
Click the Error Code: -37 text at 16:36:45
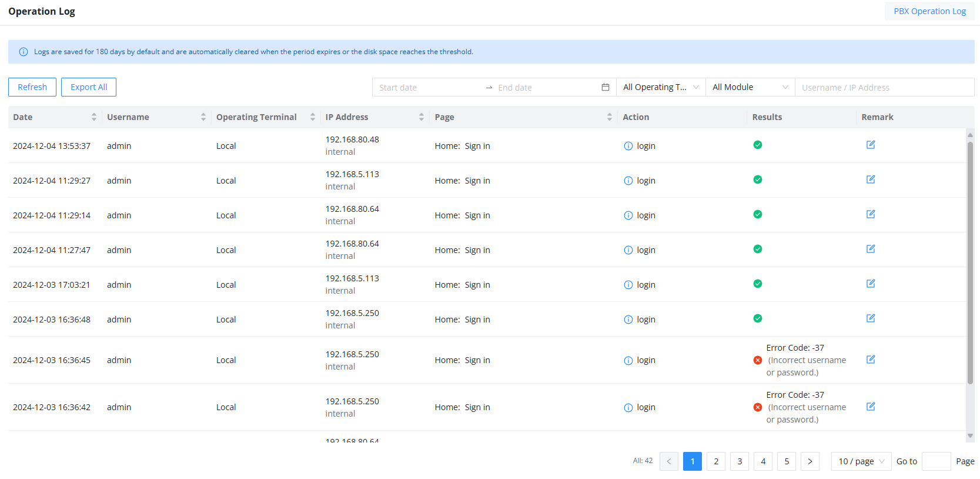tap(795, 348)
